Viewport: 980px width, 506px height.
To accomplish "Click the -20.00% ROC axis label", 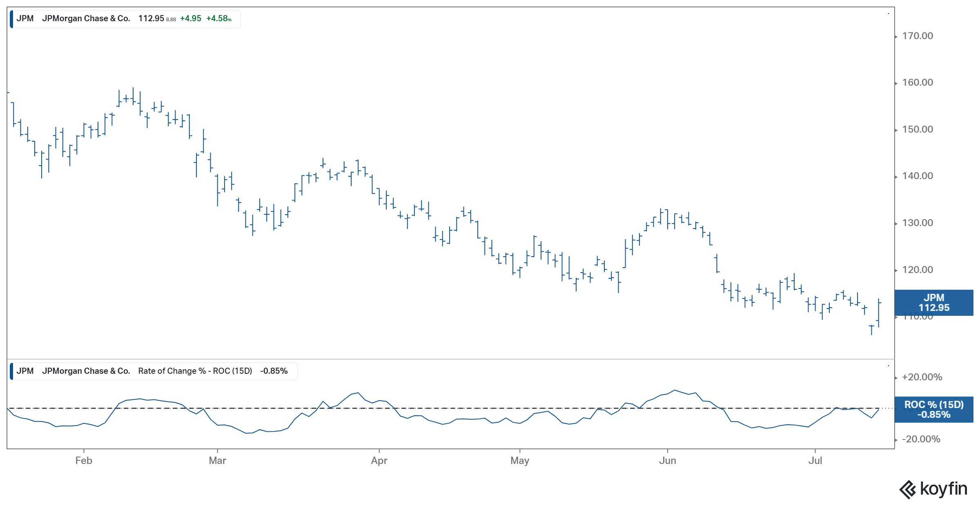I will pyautogui.click(x=921, y=439).
